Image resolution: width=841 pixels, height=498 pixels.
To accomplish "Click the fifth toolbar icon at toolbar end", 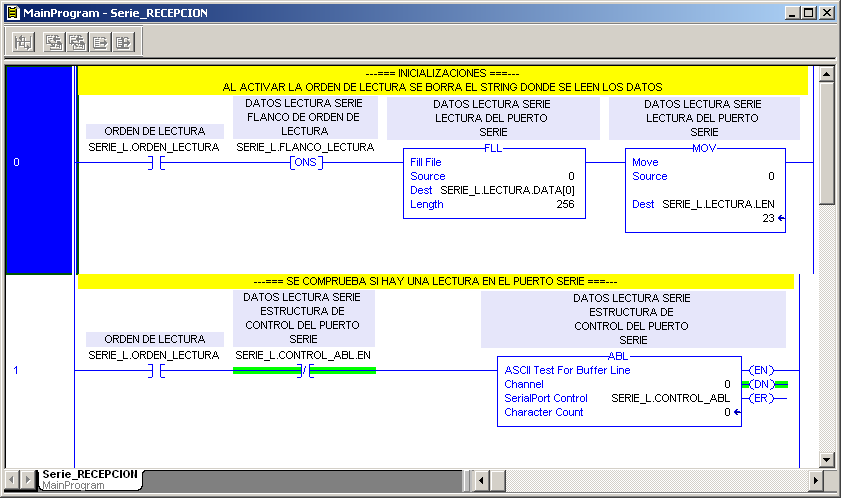I will click(123, 42).
